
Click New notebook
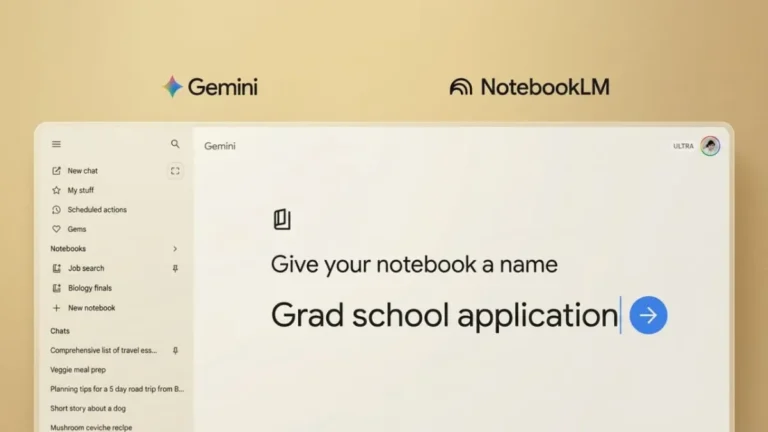pyautogui.click(x=92, y=308)
